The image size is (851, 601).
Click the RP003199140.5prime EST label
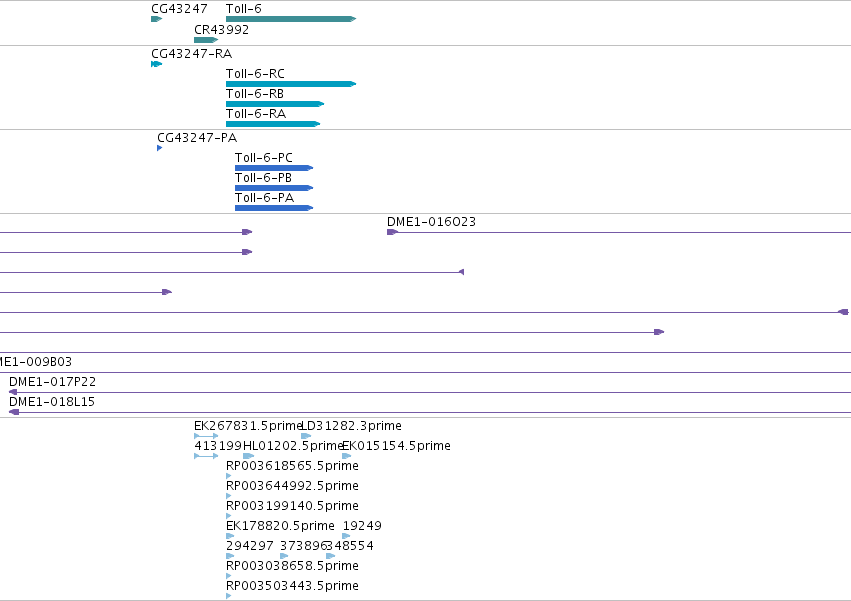[293, 506]
